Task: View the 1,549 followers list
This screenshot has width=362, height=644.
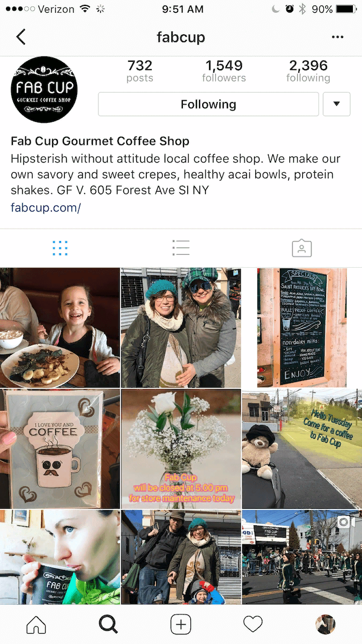Action: pyautogui.click(x=224, y=71)
